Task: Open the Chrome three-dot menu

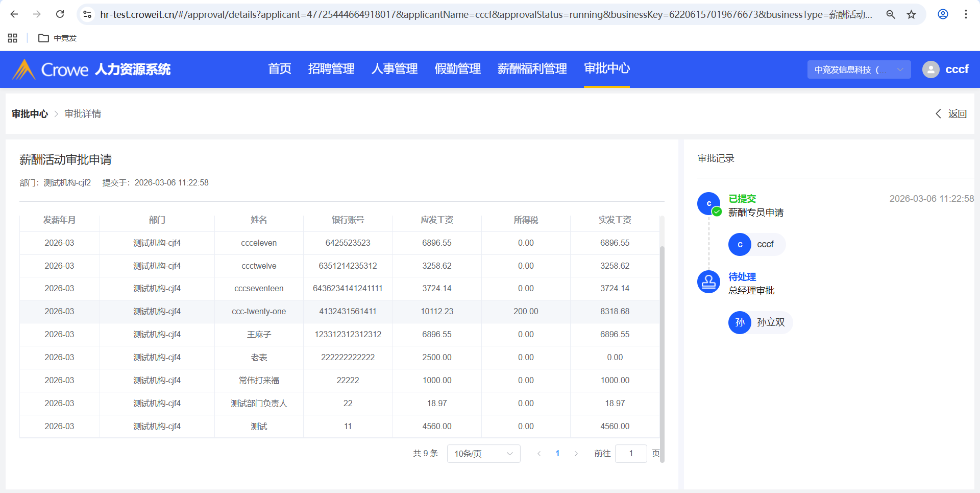Action: coord(966,14)
